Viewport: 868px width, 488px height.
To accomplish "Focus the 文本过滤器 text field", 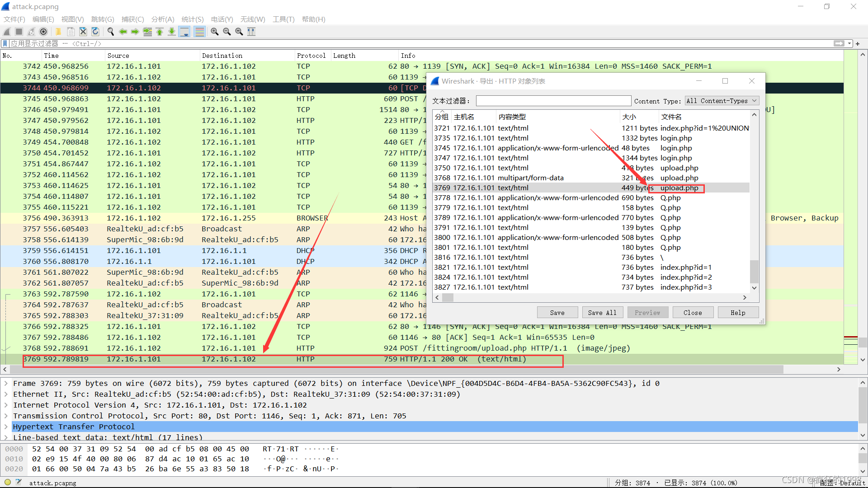I will pyautogui.click(x=553, y=101).
